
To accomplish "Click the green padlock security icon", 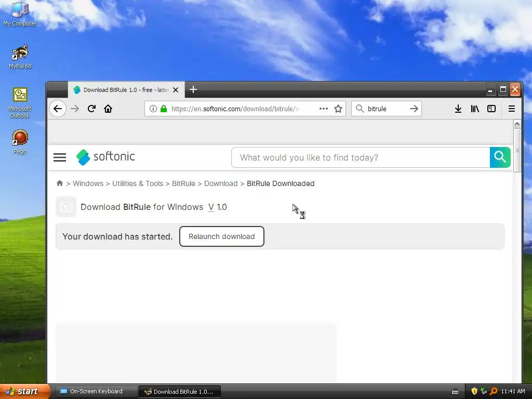I will (164, 109).
